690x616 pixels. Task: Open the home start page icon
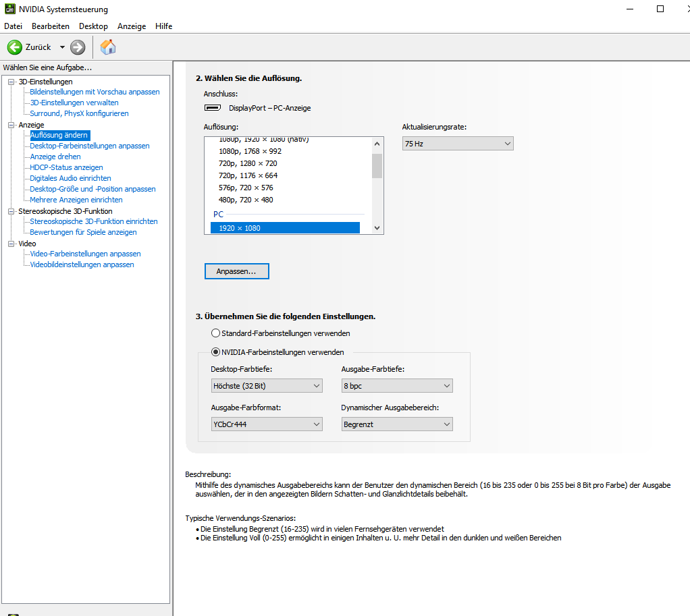tap(108, 47)
